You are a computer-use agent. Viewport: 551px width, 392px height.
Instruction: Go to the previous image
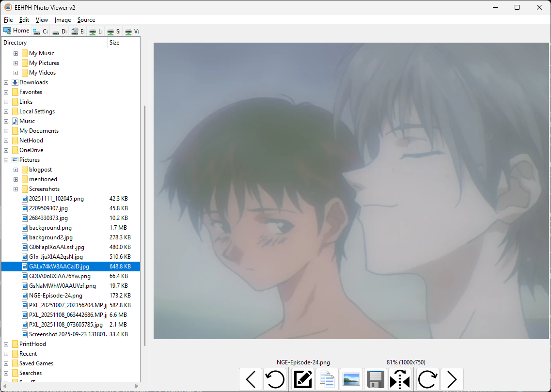click(x=251, y=379)
